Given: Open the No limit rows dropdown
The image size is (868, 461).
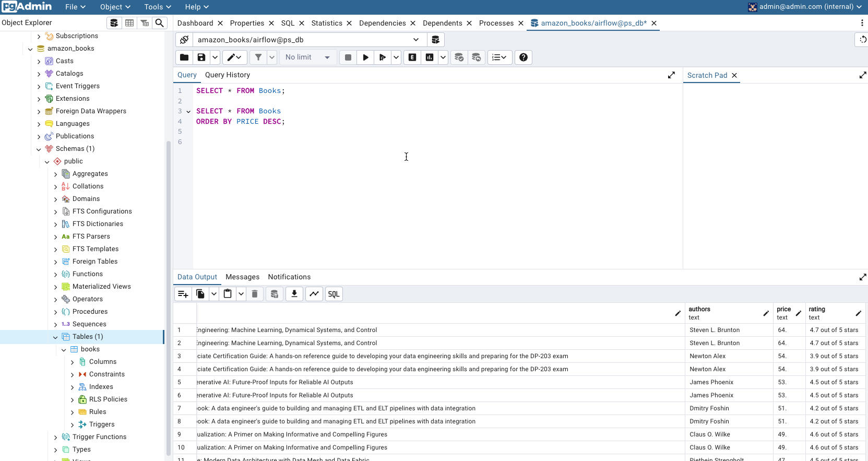Looking at the screenshot, I should point(307,57).
